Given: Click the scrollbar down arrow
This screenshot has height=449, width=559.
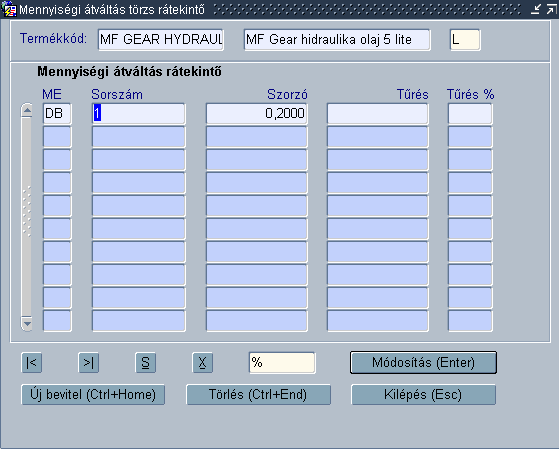Looking at the screenshot, I should coord(27,324).
